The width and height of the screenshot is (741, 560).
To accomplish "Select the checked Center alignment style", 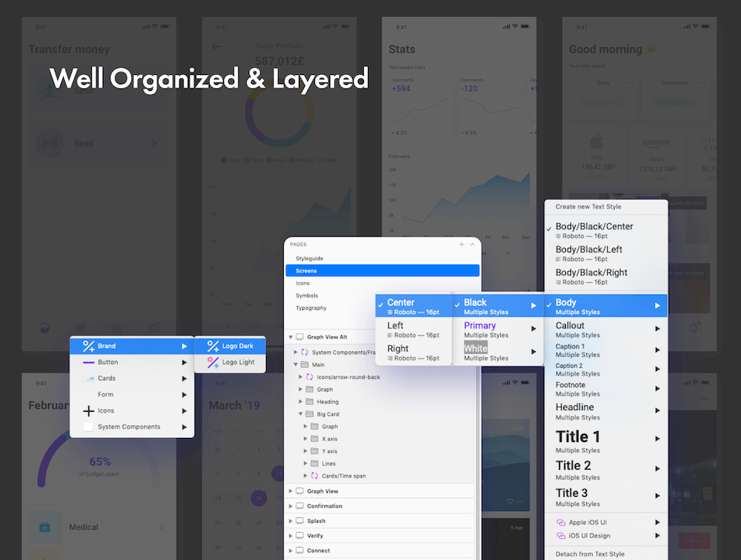I will (414, 306).
